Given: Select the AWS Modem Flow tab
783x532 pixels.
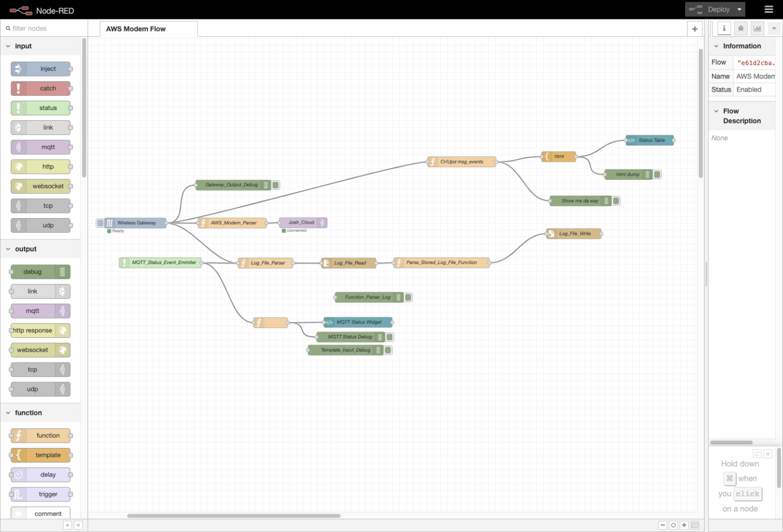Looking at the screenshot, I should (136, 29).
